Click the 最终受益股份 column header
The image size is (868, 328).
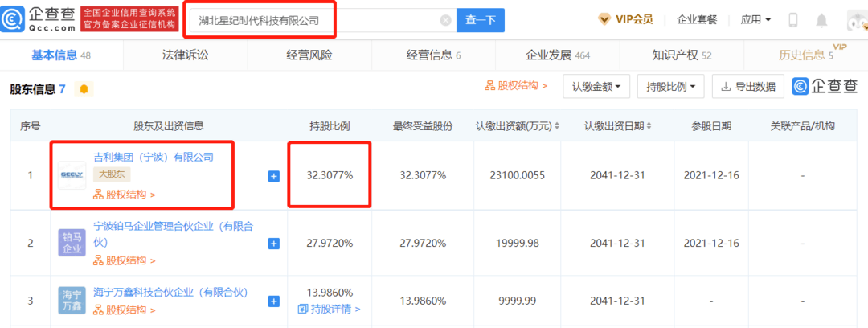click(x=423, y=126)
